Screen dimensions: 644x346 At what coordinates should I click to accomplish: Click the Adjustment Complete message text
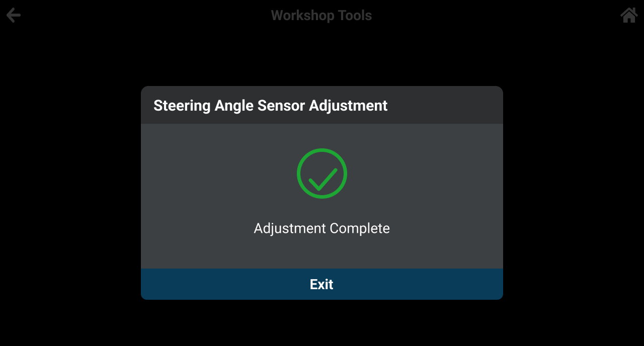point(322,228)
